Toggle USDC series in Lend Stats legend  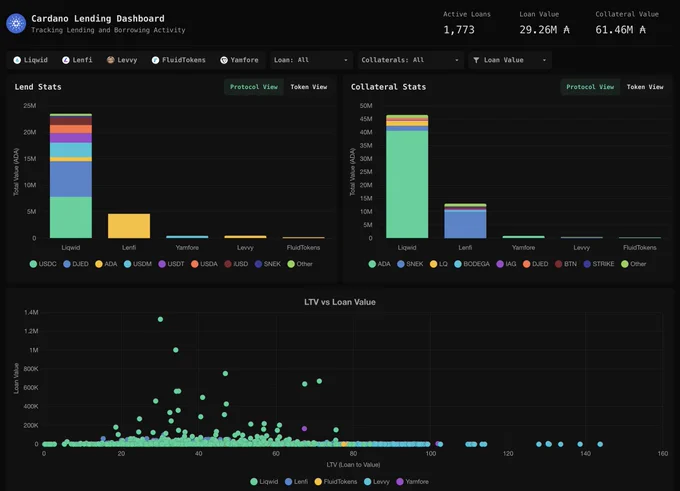pyautogui.click(x=43, y=264)
